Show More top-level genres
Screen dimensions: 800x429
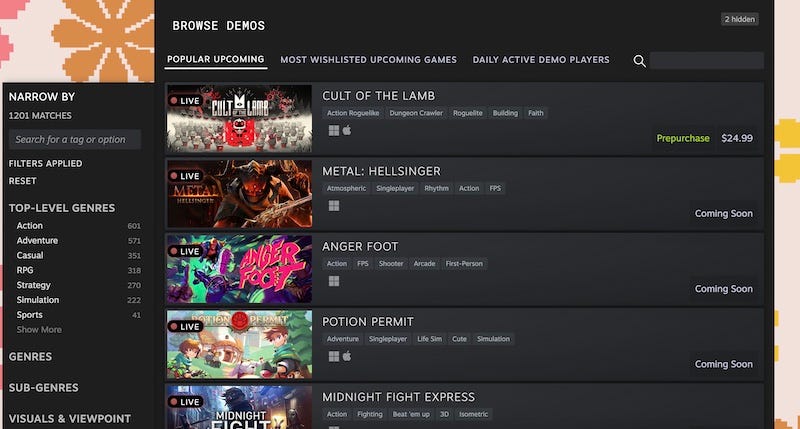point(39,330)
